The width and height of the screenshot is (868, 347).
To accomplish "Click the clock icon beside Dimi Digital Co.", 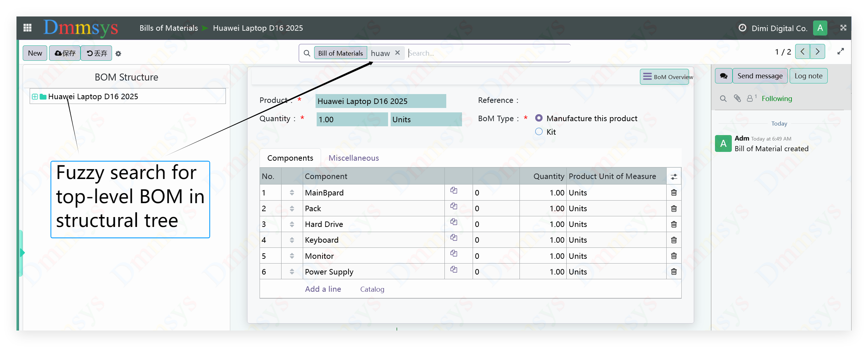I will pyautogui.click(x=742, y=28).
